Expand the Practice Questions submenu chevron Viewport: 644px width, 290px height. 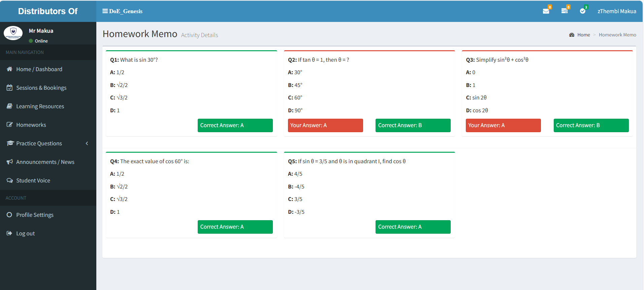[87, 143]
